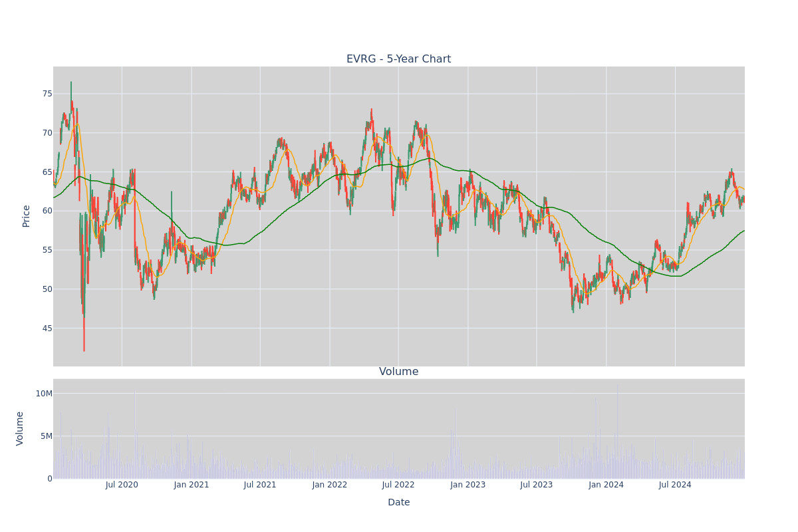
Task: Select the price tick label "75"
Action: (47, 94)
